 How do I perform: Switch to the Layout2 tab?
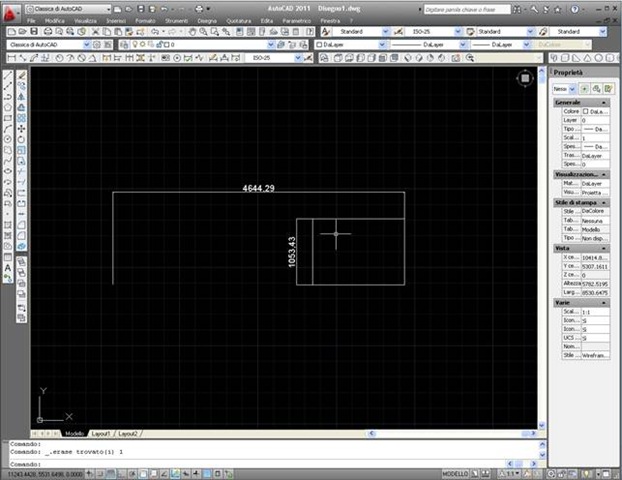coord(128,434)
